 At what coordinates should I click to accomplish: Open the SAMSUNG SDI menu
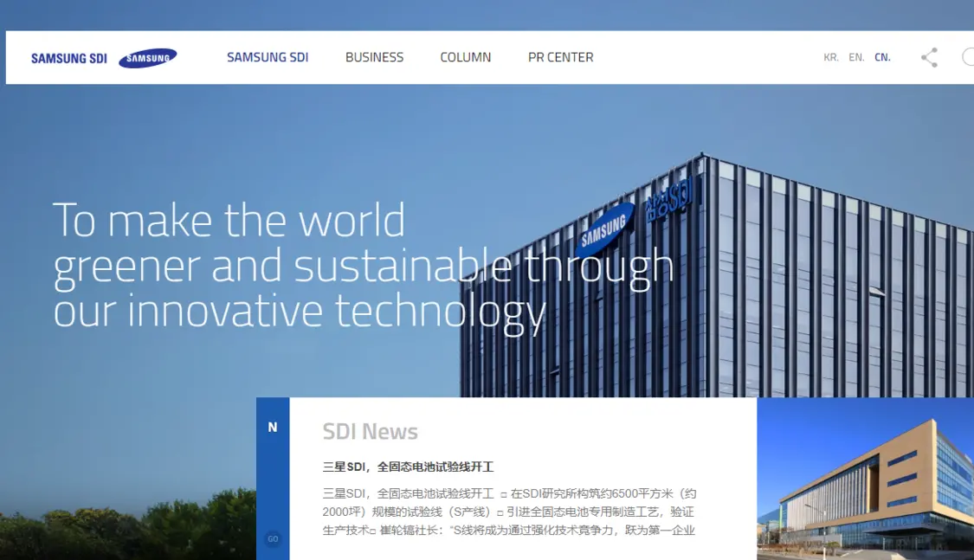(268, 57)
